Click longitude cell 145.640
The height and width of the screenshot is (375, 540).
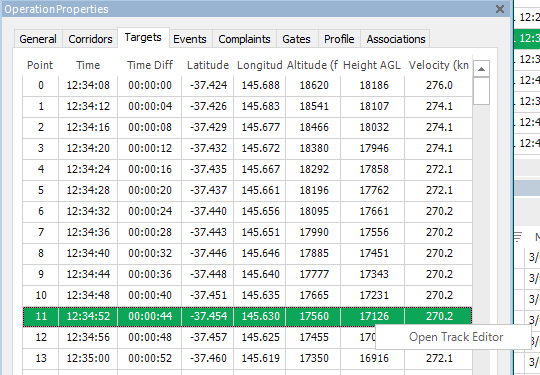tap(260, 274)
